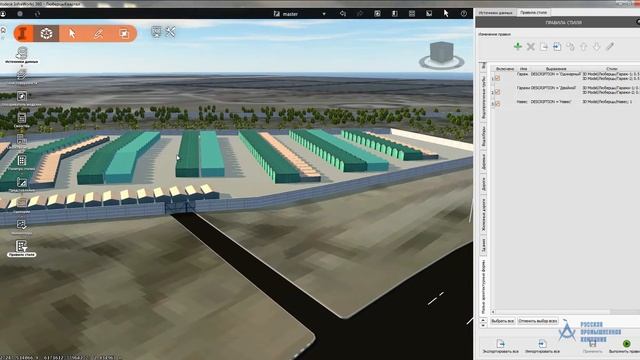The image size is (640, 360).
Task: Open the Style Palette sidebar tool
Action: point(22,162)
